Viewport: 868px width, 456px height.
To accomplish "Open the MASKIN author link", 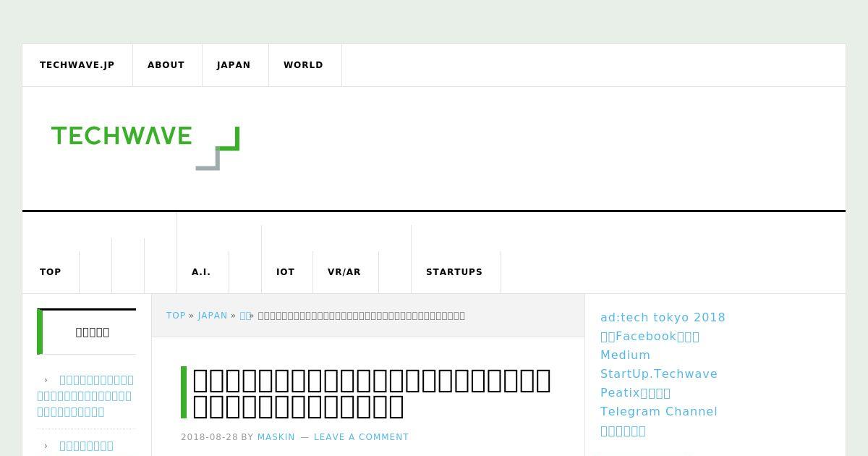I will click(x=276, y=437).
